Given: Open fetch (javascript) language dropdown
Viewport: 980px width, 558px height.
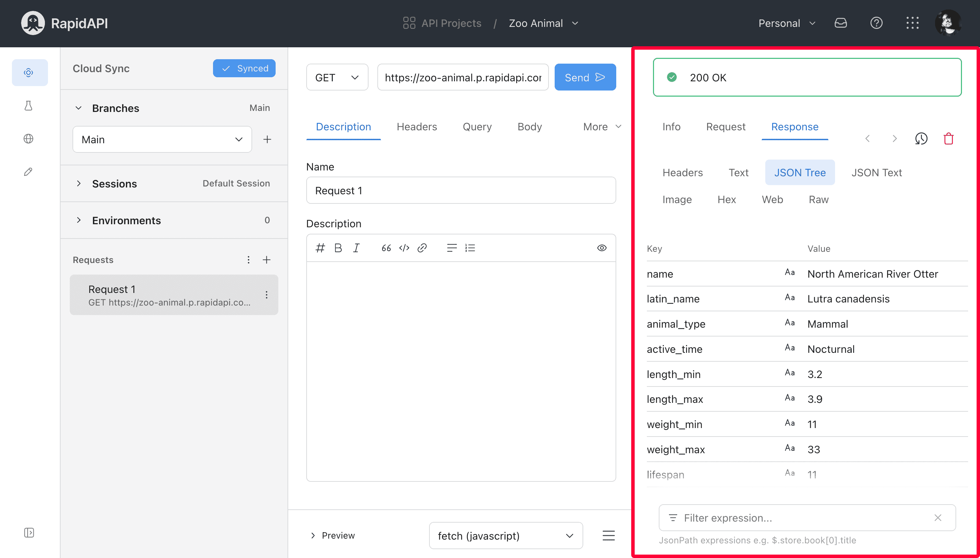Looking at the screenshot, I should (x=506, y=536).
